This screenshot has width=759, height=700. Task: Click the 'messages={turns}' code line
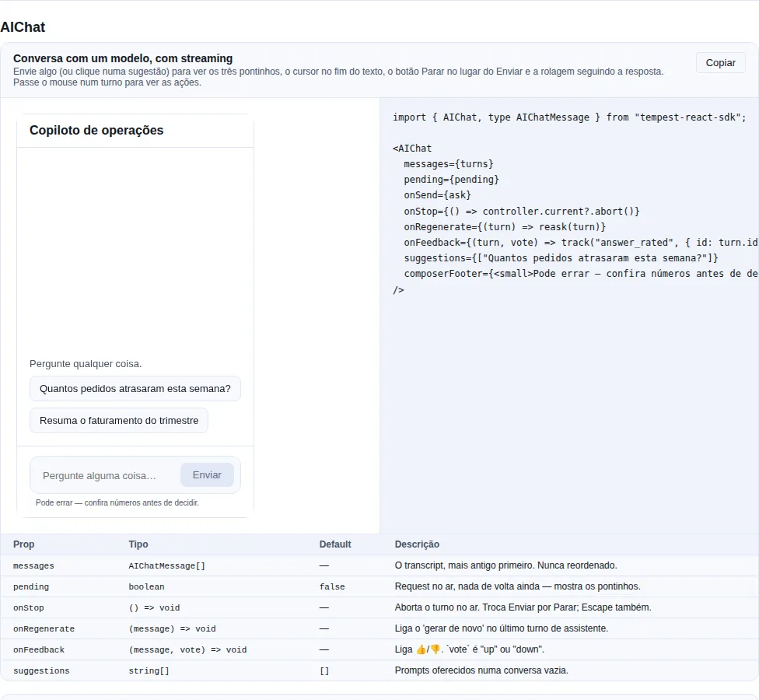[x=448, y=164]
